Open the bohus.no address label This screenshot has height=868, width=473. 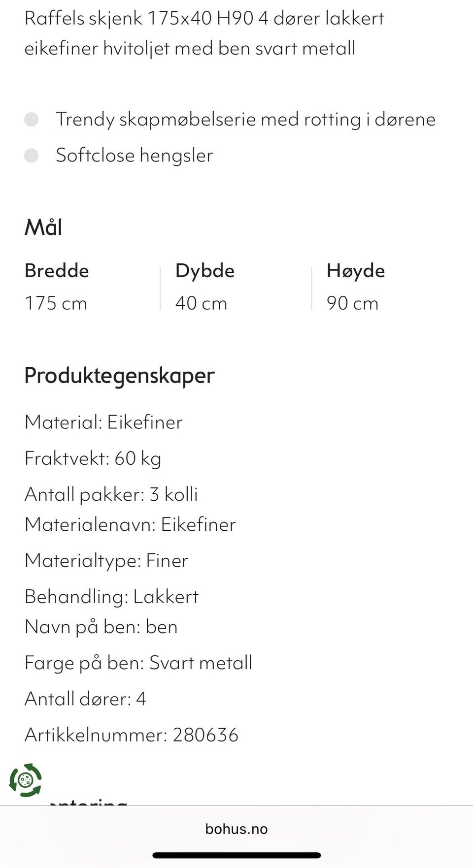tap(236, 829)
